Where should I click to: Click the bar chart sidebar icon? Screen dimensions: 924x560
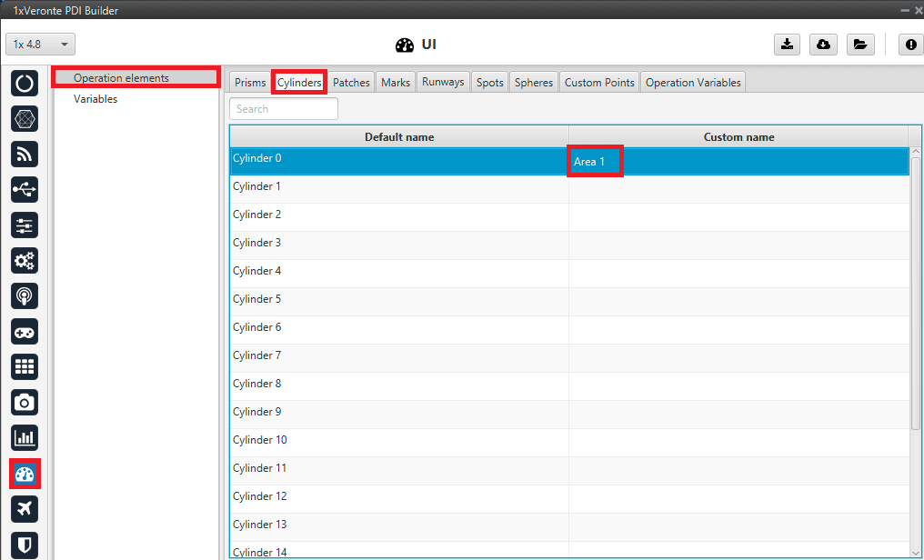(25, 437)
